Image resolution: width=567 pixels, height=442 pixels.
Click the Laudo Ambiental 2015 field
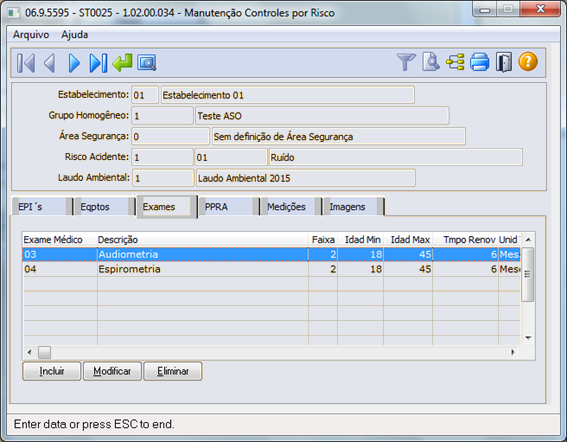click(306, 178)
